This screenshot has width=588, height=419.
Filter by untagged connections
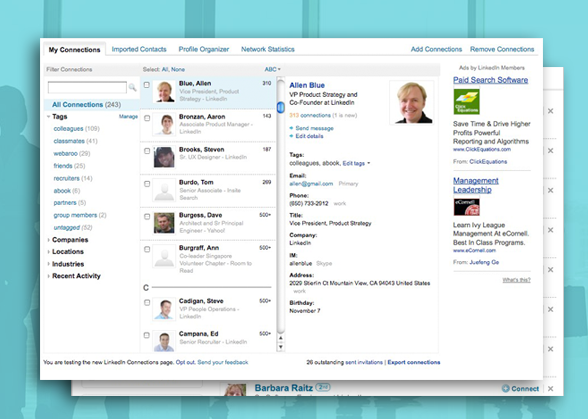click(66, 227)
